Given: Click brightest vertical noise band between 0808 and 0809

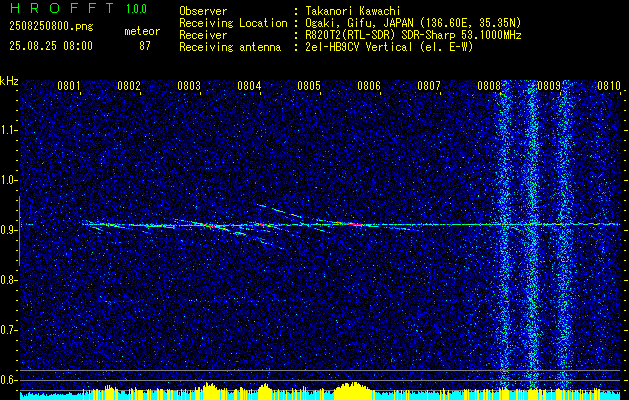Looking at the screenshot, I should point(532,235).
